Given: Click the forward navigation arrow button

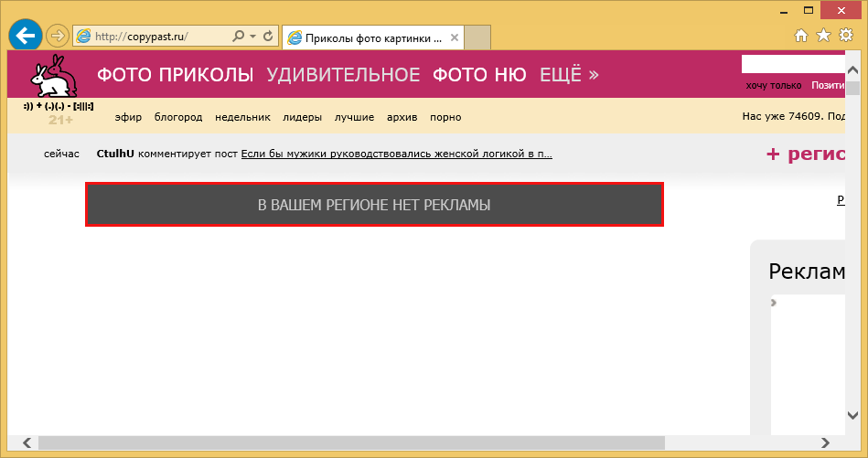Looking at the screenshot, I should click(57, 37).
